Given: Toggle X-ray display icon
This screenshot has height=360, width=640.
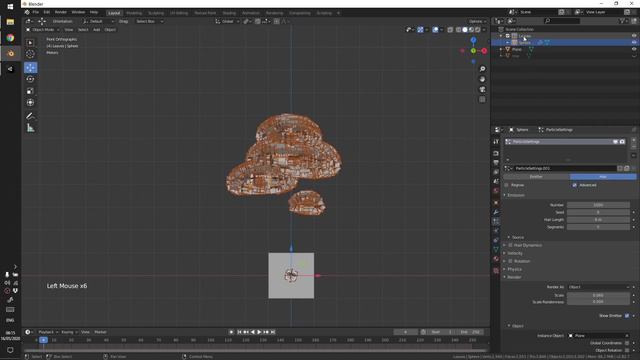Looking at the screenshot, I should tap(450, 30).
